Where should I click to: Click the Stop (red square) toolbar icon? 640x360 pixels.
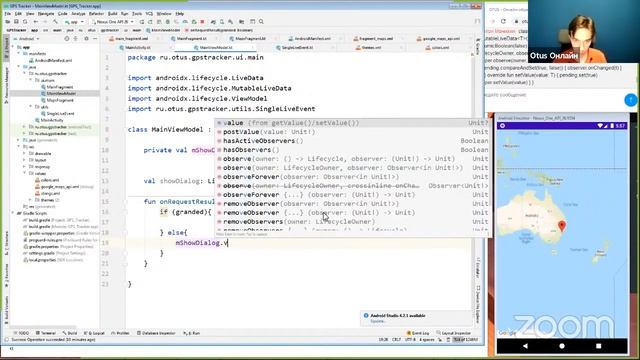(x=202, y=22)
